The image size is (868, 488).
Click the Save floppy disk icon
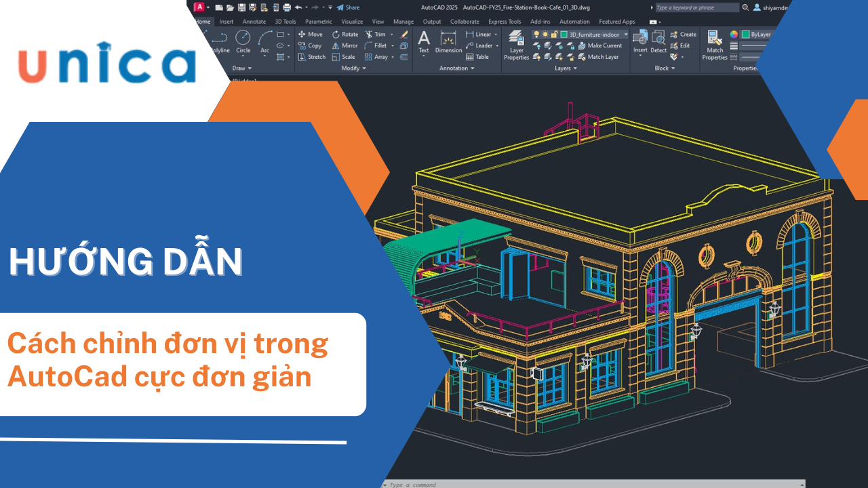pos(241,7)
